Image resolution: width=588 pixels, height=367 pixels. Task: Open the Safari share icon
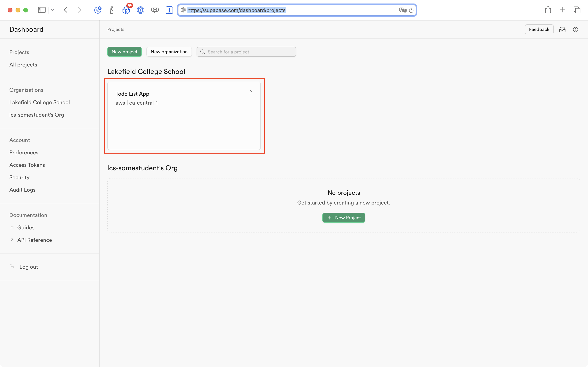click(548, 10)
